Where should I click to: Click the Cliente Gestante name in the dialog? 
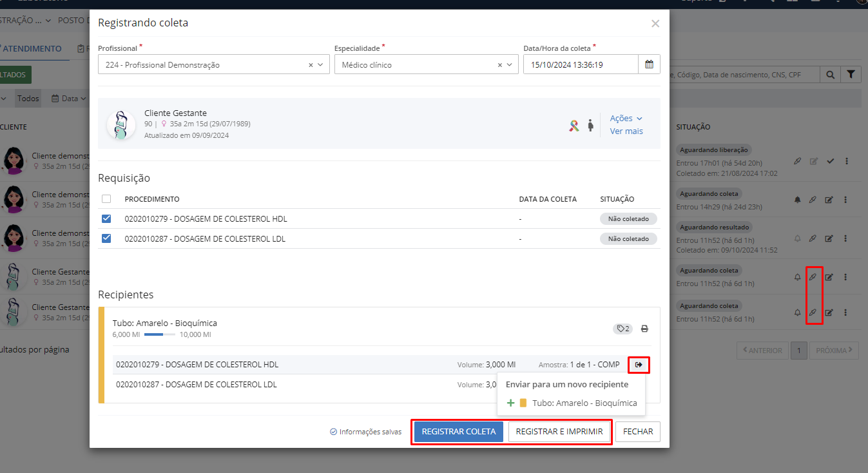[x=175, y=113]
